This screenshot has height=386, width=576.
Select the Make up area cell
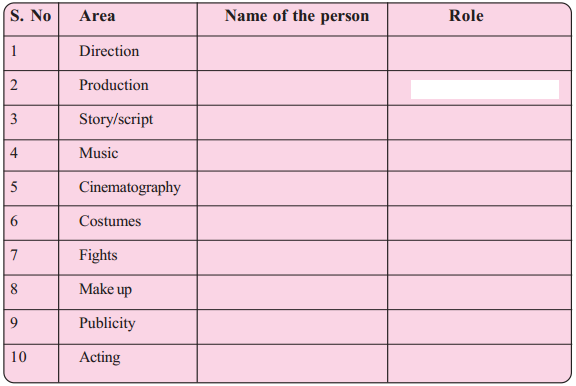[x=128, y=292]
